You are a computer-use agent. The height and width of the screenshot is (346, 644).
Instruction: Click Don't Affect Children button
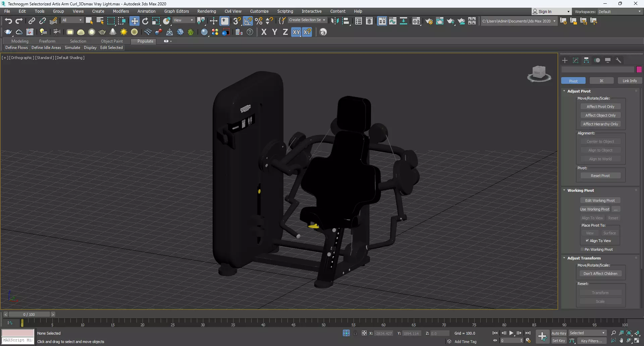point(600,274)
